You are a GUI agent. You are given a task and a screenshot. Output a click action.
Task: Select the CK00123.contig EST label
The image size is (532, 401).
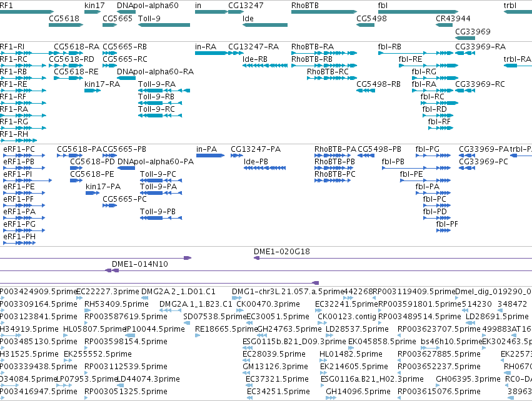point(347,317)
